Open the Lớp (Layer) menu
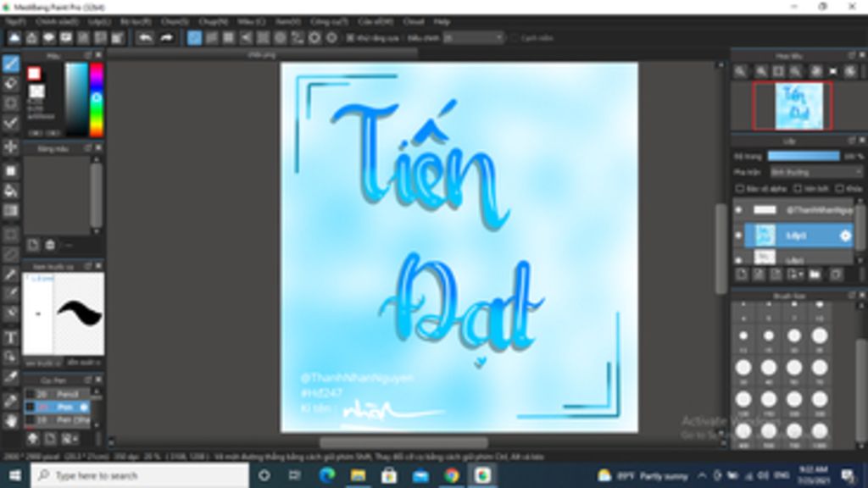The image size is (868, 488). pos(99,21)
